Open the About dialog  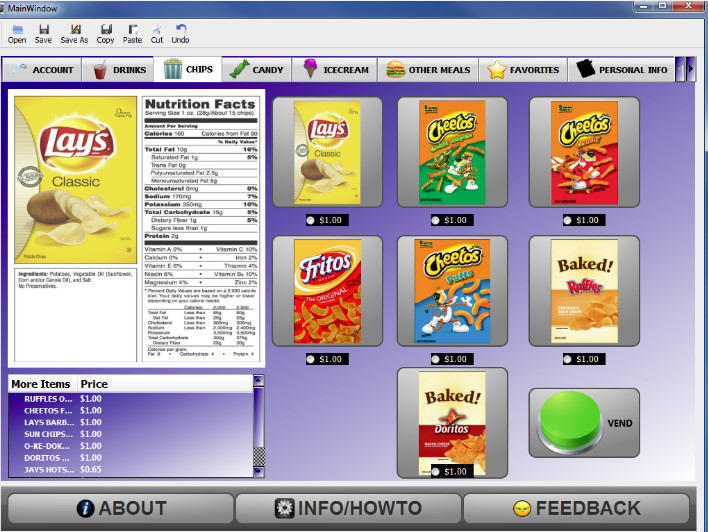[121, 508]
